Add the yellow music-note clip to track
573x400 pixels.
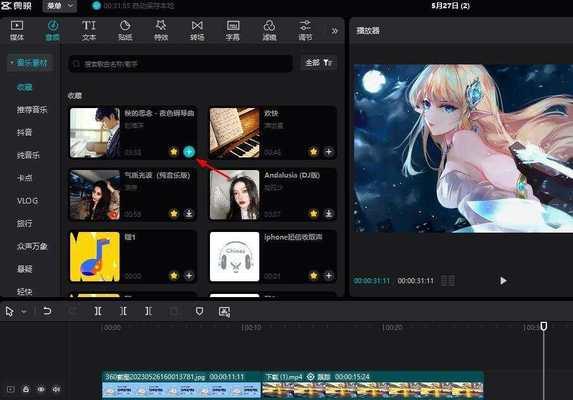(189, 275)
